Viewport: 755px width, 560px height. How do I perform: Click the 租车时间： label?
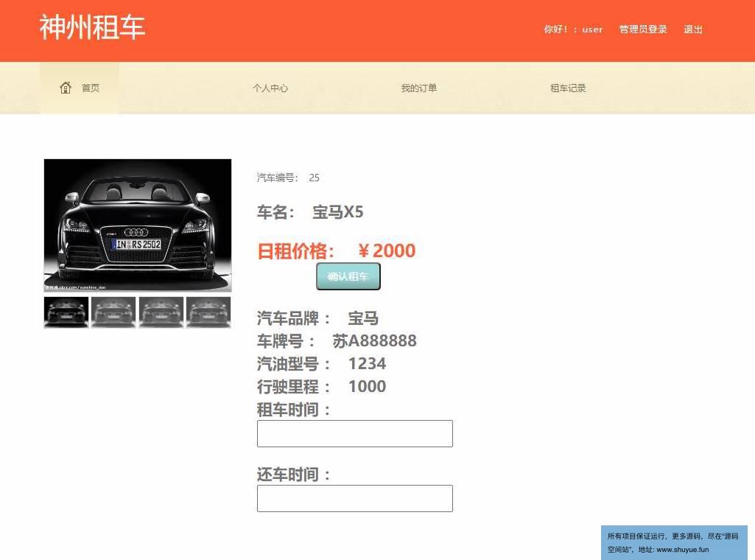293,410
